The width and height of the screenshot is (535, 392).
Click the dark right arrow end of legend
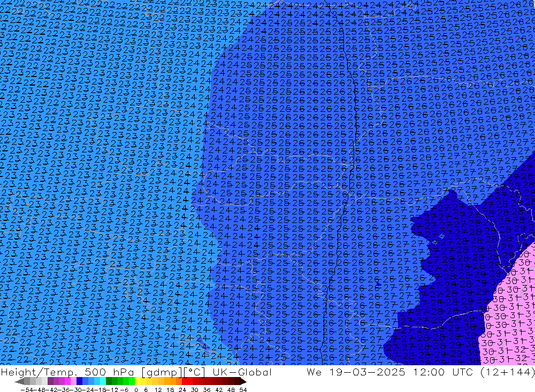243,381
